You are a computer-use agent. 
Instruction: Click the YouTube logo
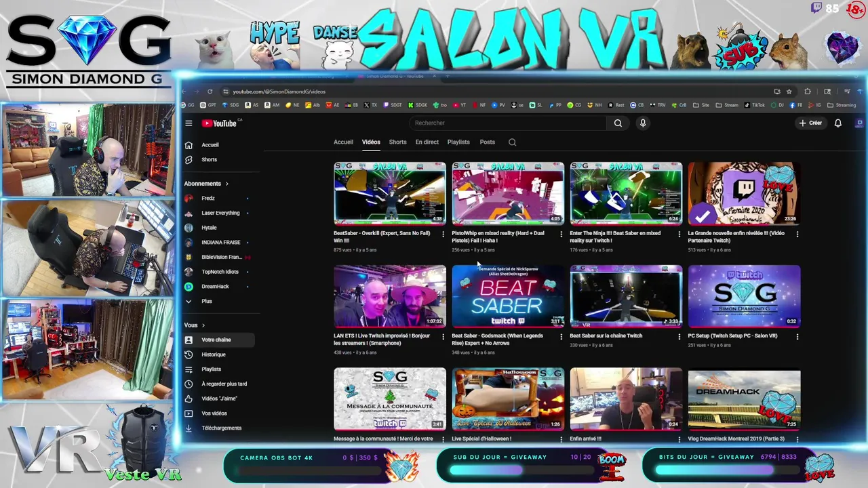point(219,123)
